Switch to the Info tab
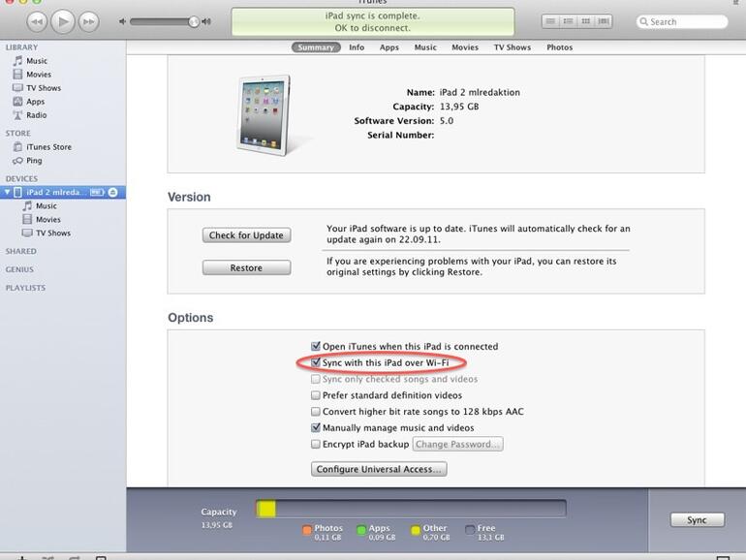 click(x=357, y=47)
